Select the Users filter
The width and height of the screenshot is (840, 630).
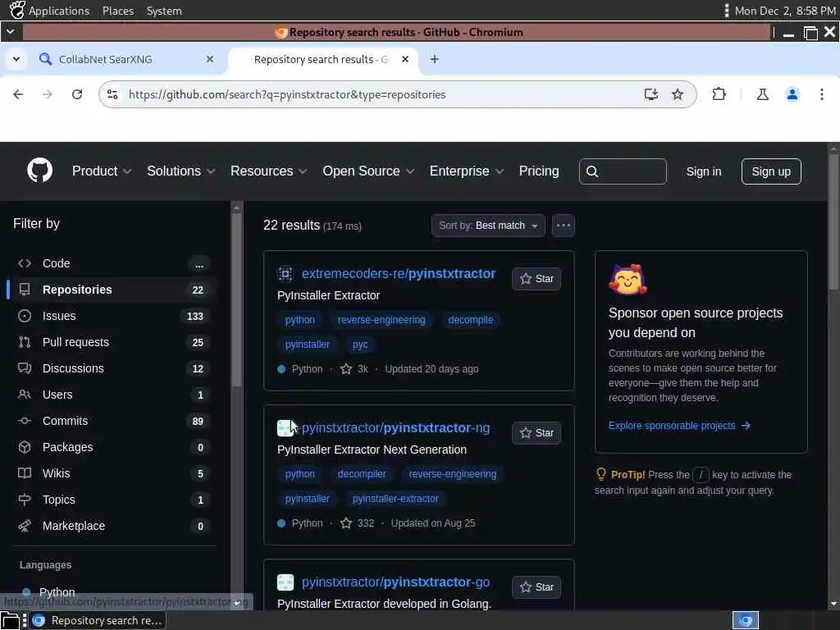coord(112,395)
